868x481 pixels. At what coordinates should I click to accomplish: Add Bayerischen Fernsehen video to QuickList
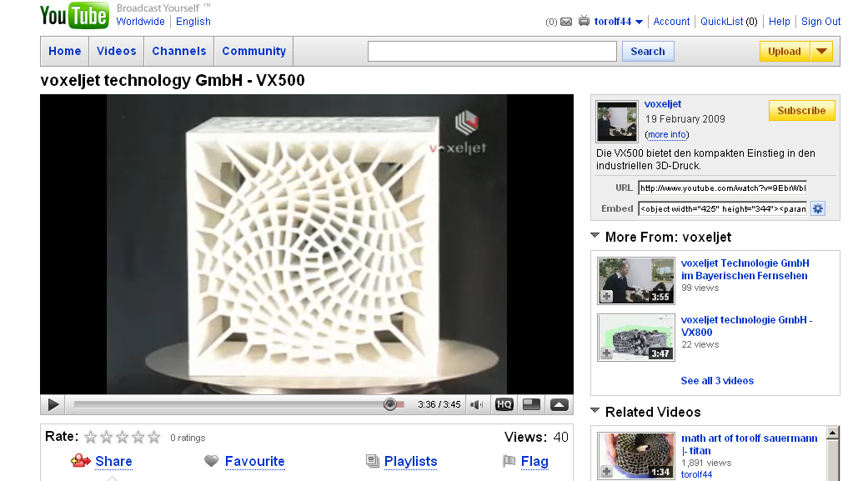[607, 296]
